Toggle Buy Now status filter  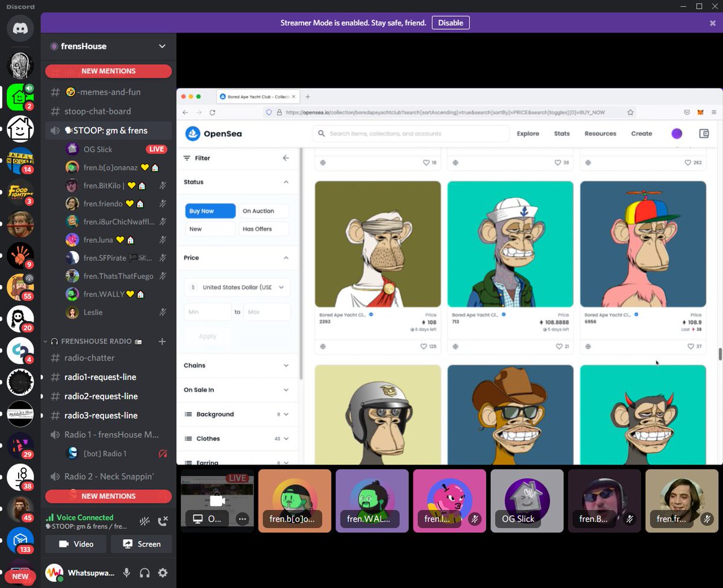click(210, 211)
